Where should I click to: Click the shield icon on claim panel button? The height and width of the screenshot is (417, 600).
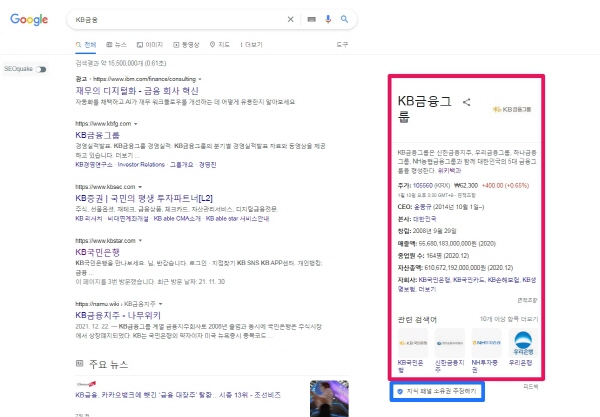[400, 391]
